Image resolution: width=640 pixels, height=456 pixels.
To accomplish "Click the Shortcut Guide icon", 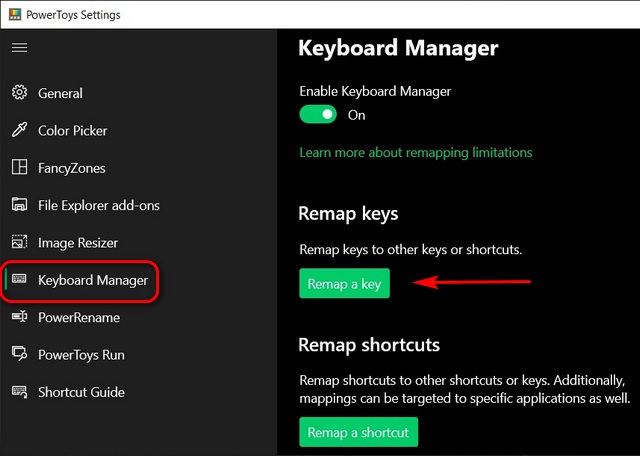I will coord(19,392).
